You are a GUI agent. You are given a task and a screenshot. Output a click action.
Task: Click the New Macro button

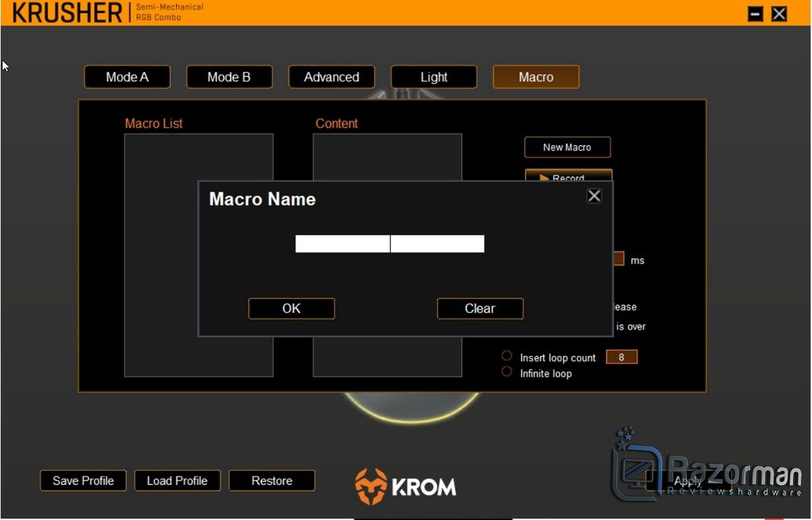[568, 147]
